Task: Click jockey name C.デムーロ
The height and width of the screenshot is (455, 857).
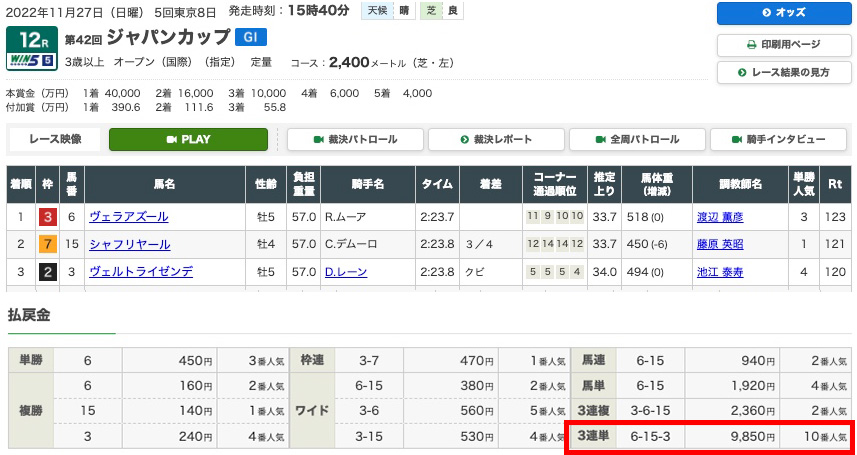Action: (351, 244)
